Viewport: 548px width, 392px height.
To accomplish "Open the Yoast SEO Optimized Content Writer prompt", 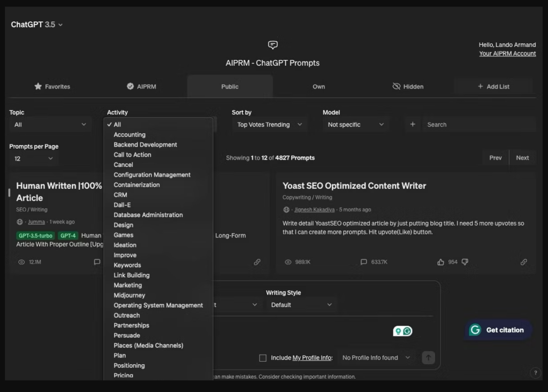I will (x=354, y=186).
